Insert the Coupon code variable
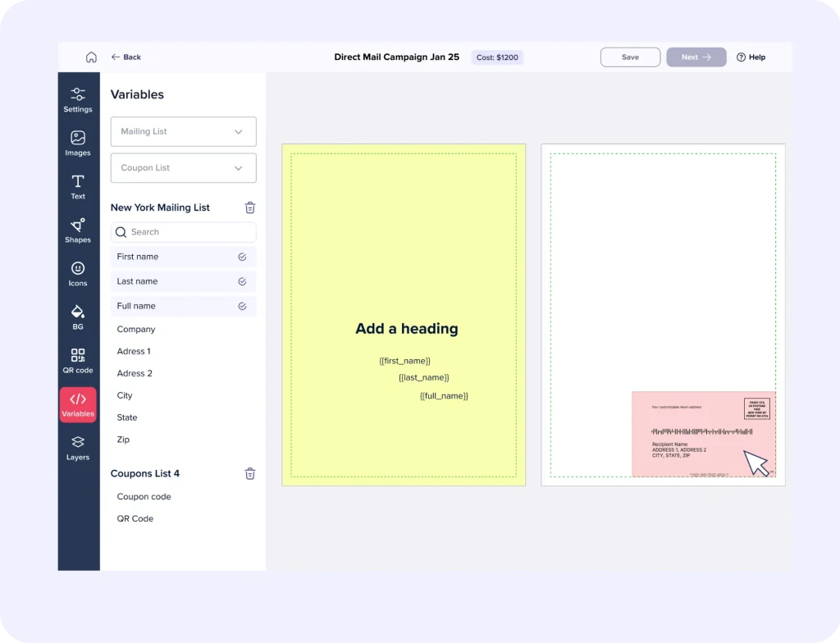This screenshot has width=840, height=643. pyautogui.click(x=144, y=496)
